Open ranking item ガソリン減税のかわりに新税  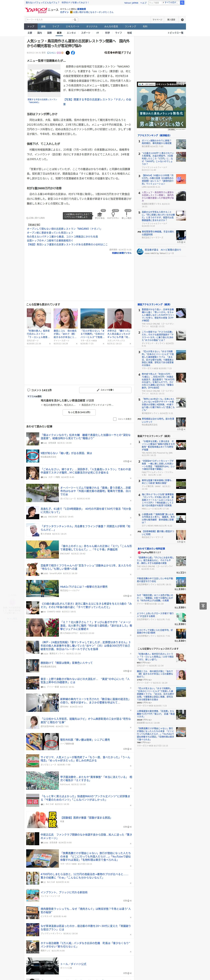click(157, 142)
